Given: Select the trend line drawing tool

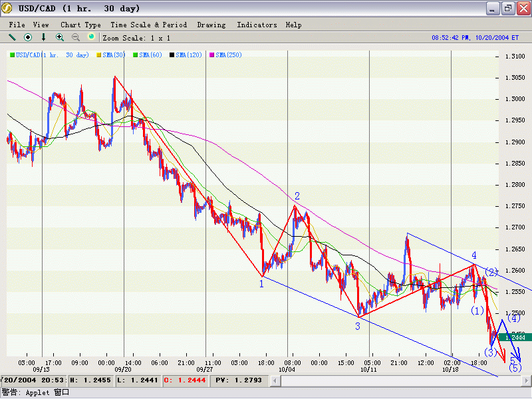Looking at the screenshot, I should pos(12,38).
